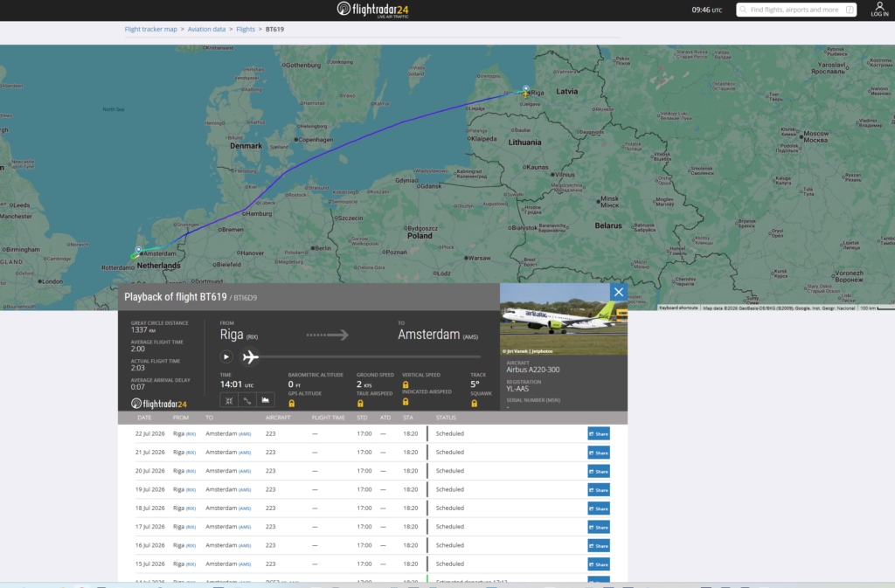This screenshot has width=895, height=588.
Task: Click the Amsterdam airport pin on map
Action: (x=138, y=250)
